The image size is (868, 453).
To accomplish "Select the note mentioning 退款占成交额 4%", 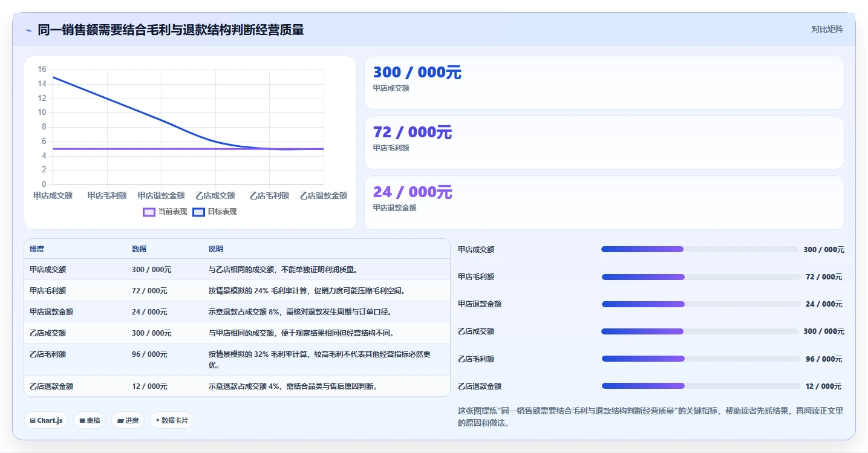I will pyautogui.click(x=293, y=386).
